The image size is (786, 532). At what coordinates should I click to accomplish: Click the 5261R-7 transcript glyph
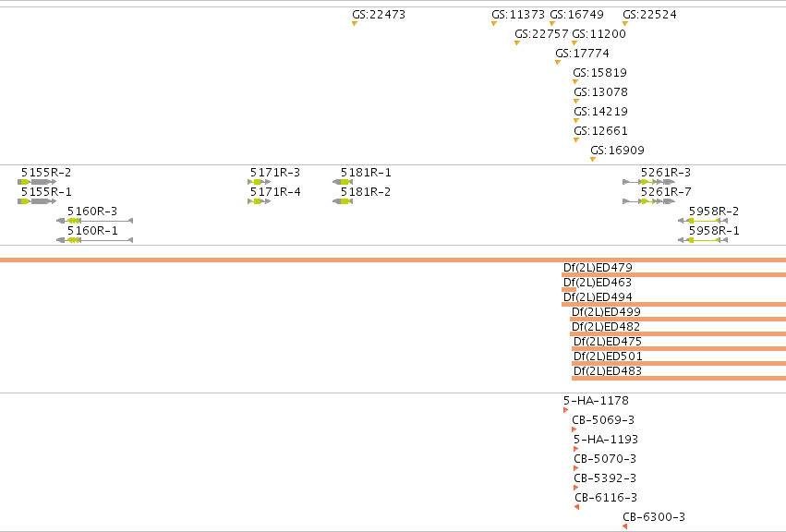click(x=649, y=201)
